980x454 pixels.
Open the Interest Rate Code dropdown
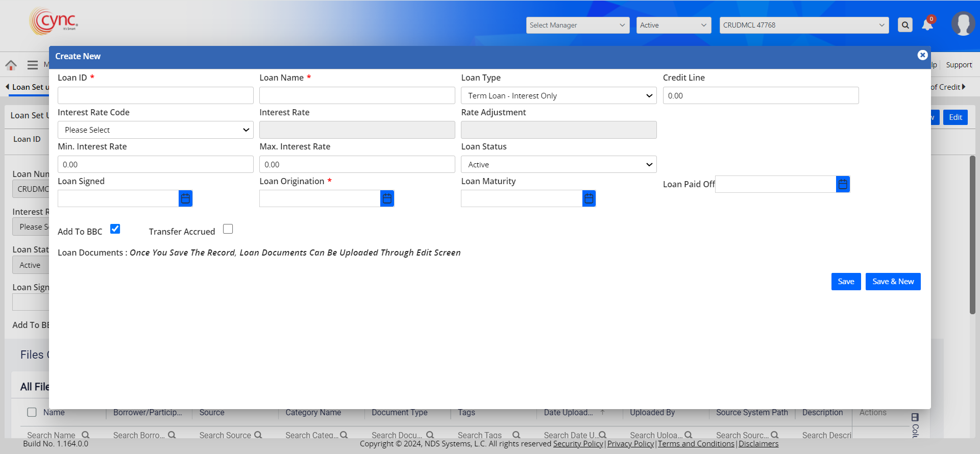[155, 130]
